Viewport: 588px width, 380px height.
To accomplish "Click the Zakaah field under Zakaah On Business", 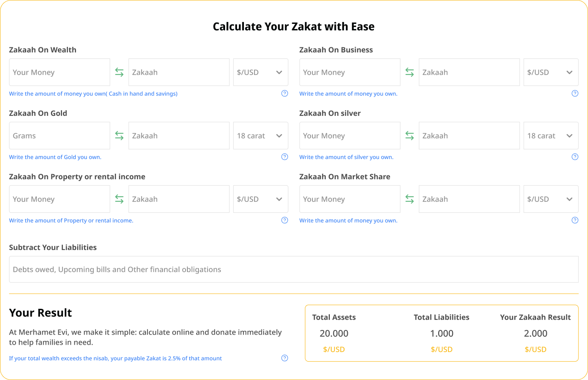I will (469, 72).
